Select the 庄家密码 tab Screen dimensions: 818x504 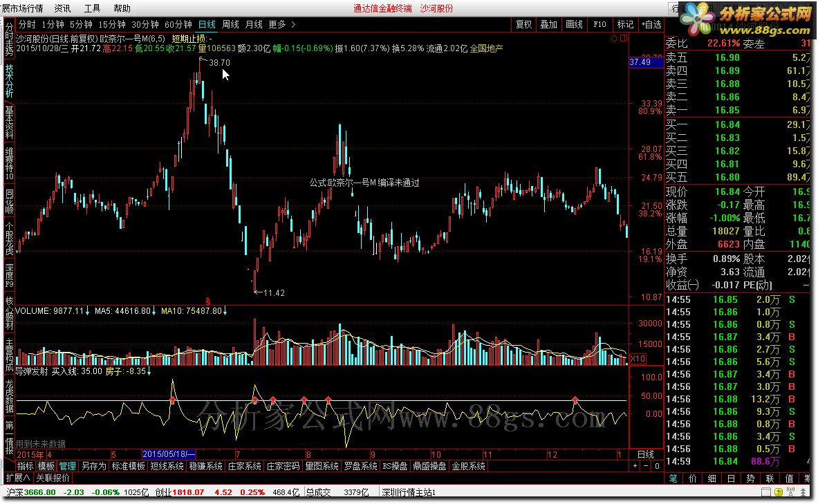[x=283, y=466]
